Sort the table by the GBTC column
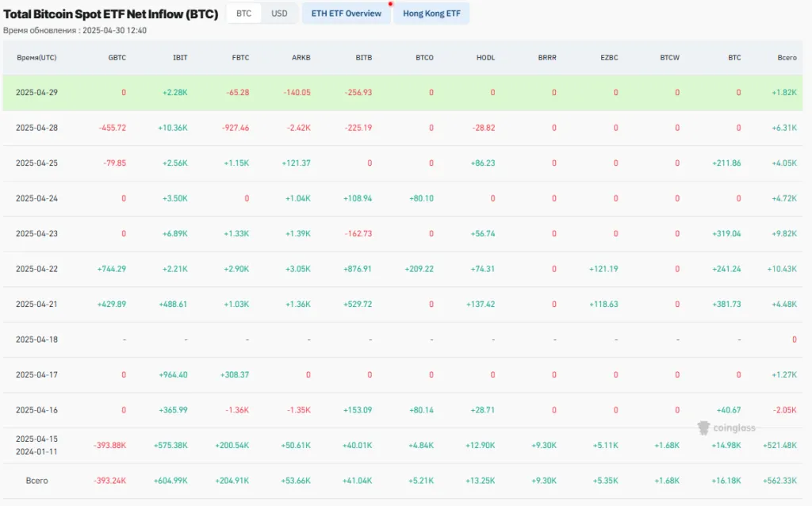 pyautogui.click(x=117, y=57)
